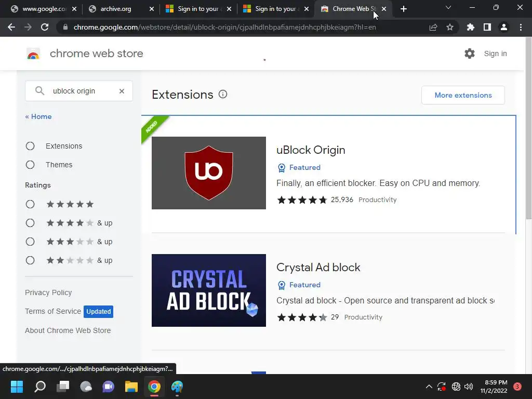
Task: Open the volume control in tray
Action: point(469,387)
